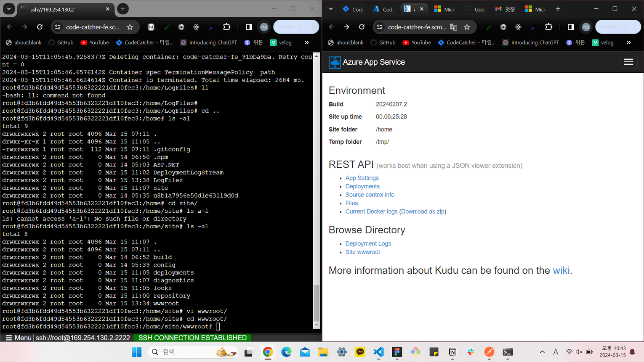Bookmark star in SSH window address bar
Viewport: 644px width, 362px height.
coord(130,27)
